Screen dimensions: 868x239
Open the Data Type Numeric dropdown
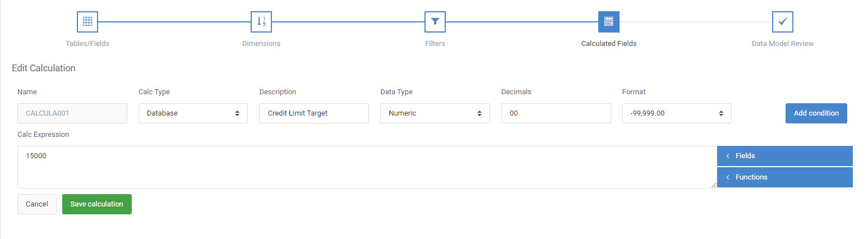point(435,113)
